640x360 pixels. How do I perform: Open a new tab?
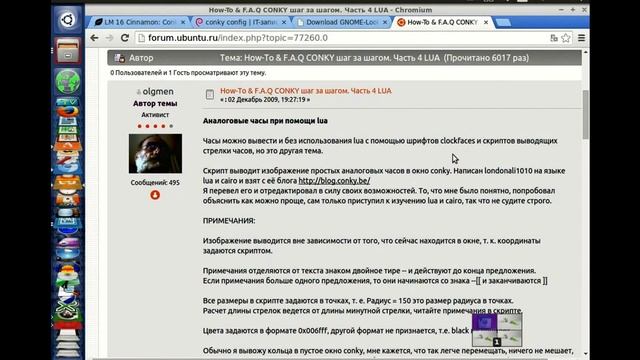tap(503, 22)
